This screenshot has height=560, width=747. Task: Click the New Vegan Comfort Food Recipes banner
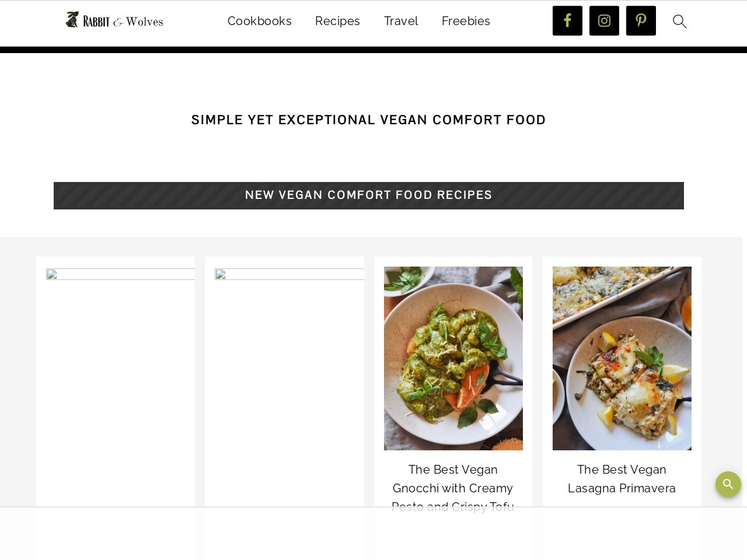[x=368, y=195]
